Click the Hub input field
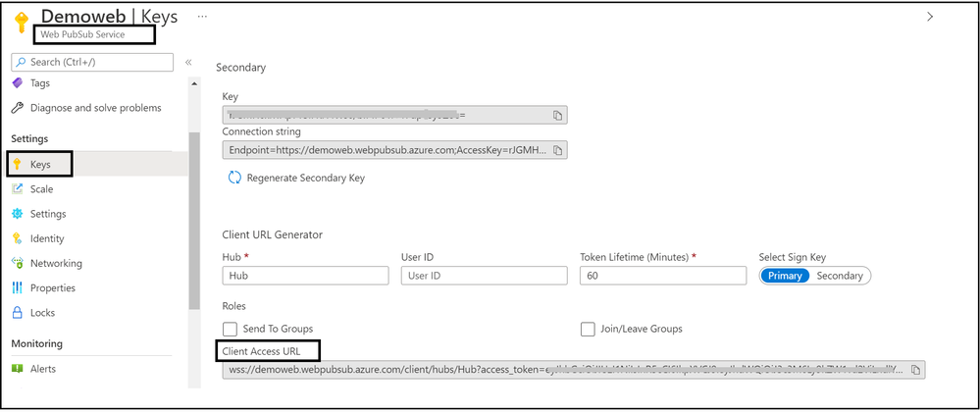 pos(306,276)
